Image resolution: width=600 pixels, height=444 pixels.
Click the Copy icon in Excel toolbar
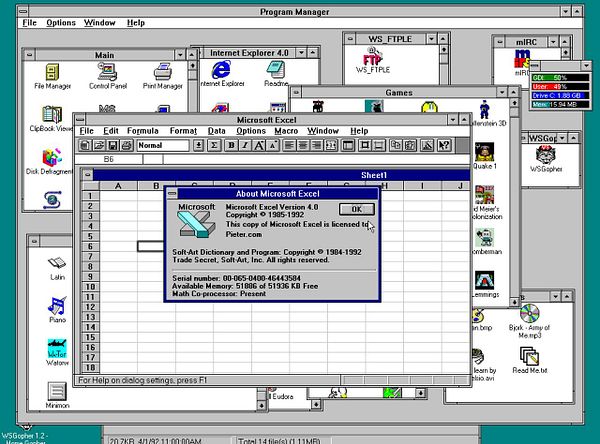[x=396, y=145]
